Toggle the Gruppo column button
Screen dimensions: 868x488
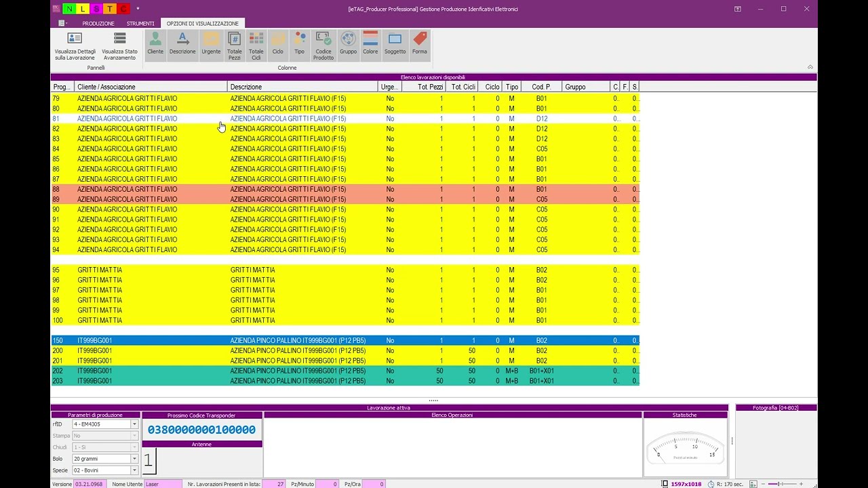[x=348, y=45]
